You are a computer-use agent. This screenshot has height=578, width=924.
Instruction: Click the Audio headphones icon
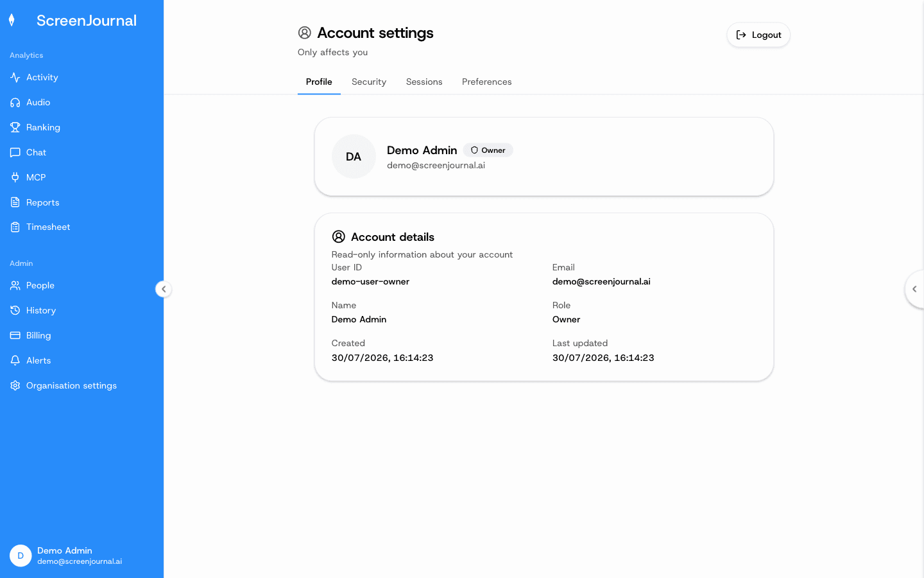(15, 102)
